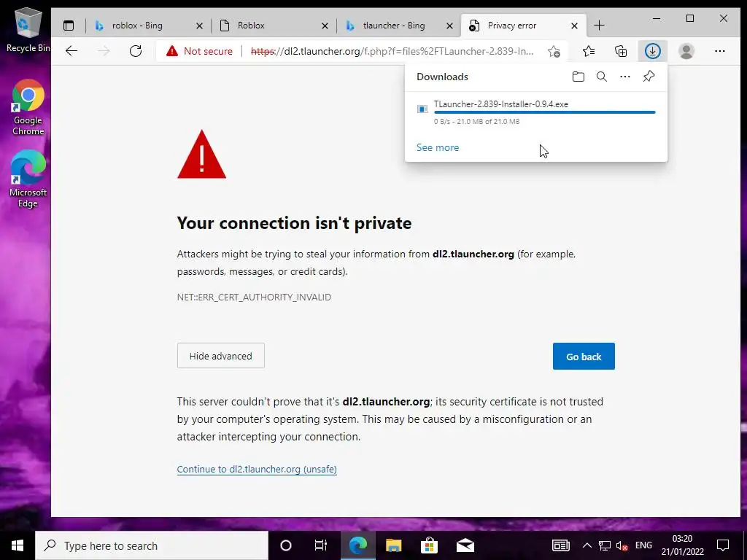Screen dimensions: 747x560
Task: Open Edge Settings and more menu
Action: point(720,51)
